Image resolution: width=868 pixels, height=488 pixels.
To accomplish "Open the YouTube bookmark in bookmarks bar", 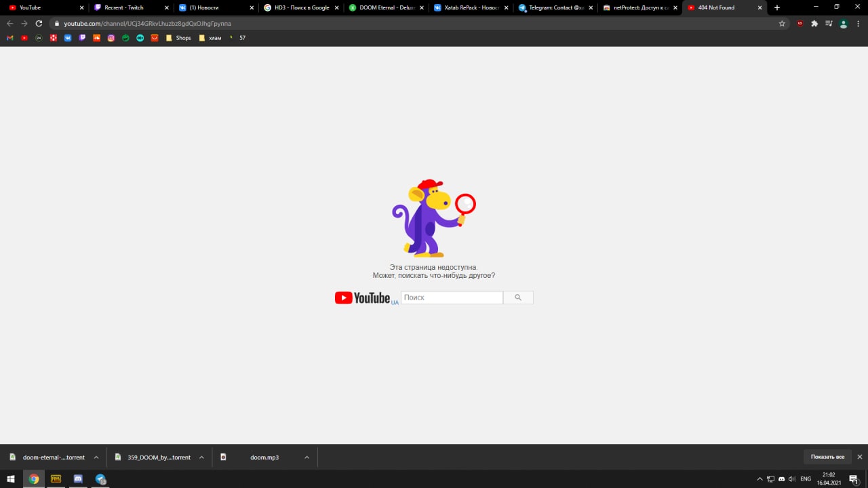I will click(24, 38).
